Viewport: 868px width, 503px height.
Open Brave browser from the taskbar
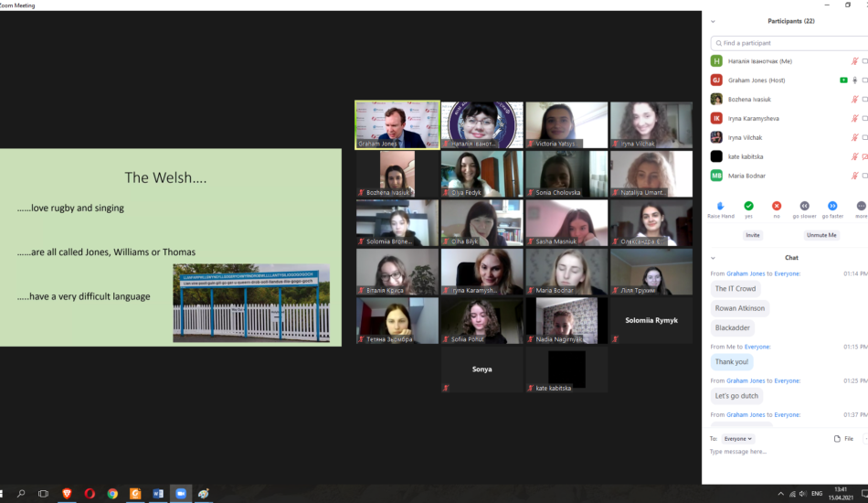coord(67,494)
